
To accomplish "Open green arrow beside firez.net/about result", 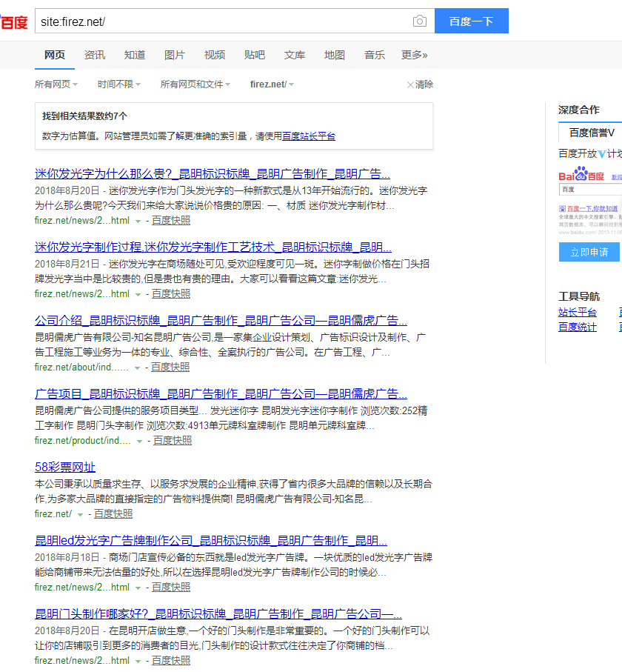I will [x=138, y=367].
